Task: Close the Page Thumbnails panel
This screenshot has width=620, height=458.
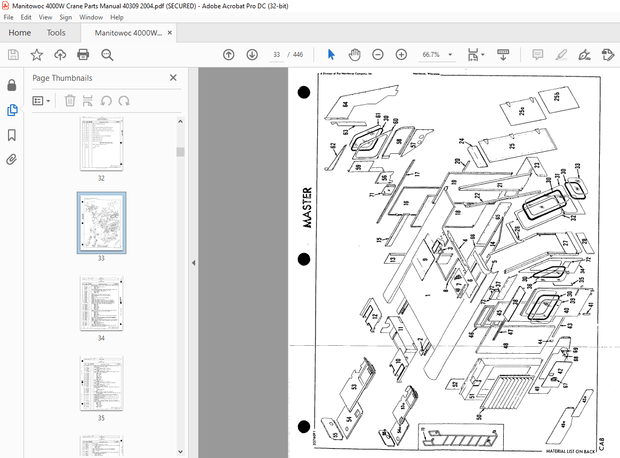Action: pyautogui.click(x=173, y=78)
